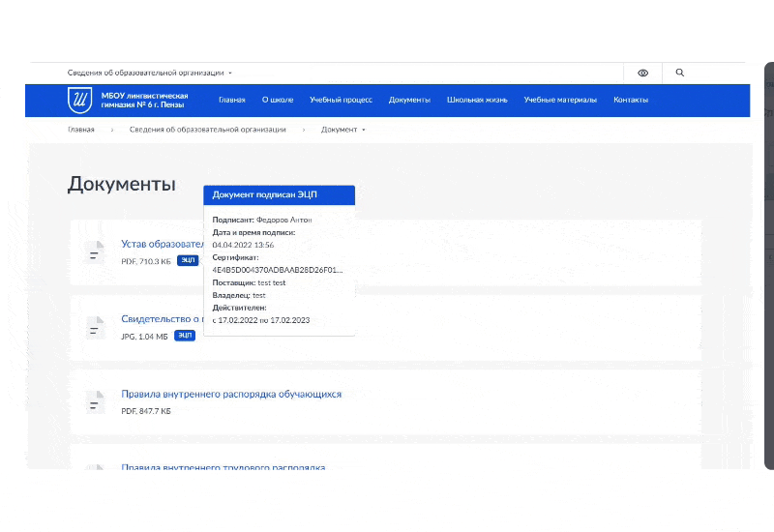Toggle the accessibility eye icon
774x532 pixels.
coord(642,74)
